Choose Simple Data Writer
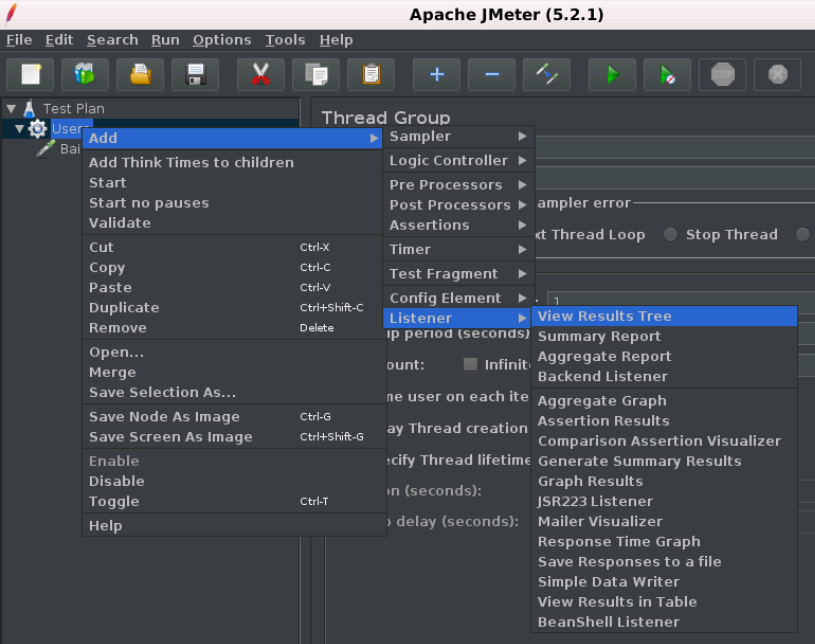 [664, 582]
